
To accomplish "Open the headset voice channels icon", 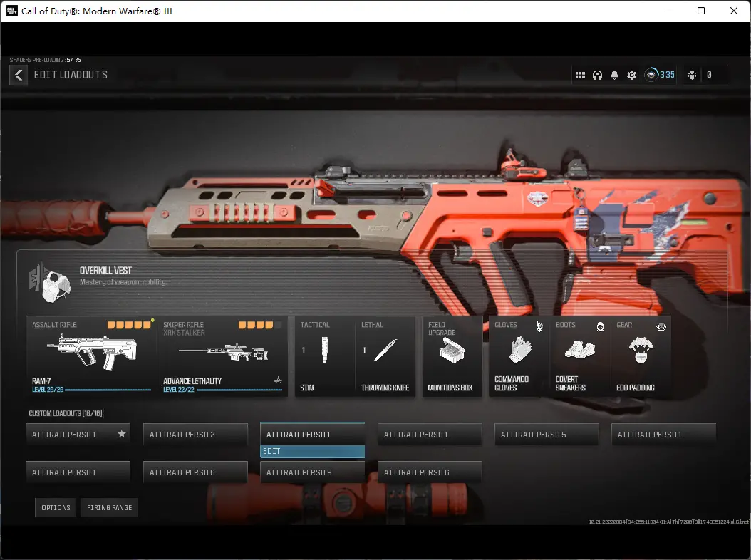I will click(597, 76).
